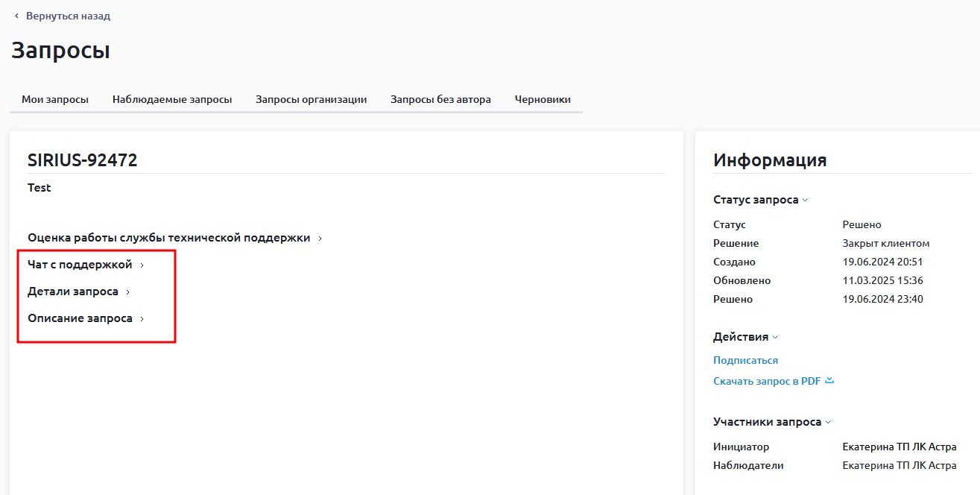
Task: Click the Скачать запрос в PDF link text
Action: [766, 381]
